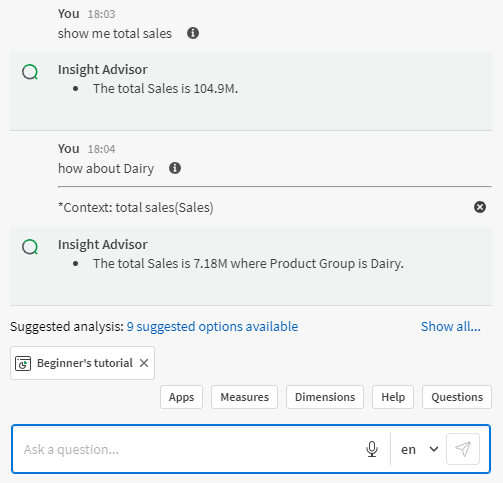Screen dimensions: 503x483
Task: Remove the Beginner's tutorial app chip
Action: [x=144, y=363]
